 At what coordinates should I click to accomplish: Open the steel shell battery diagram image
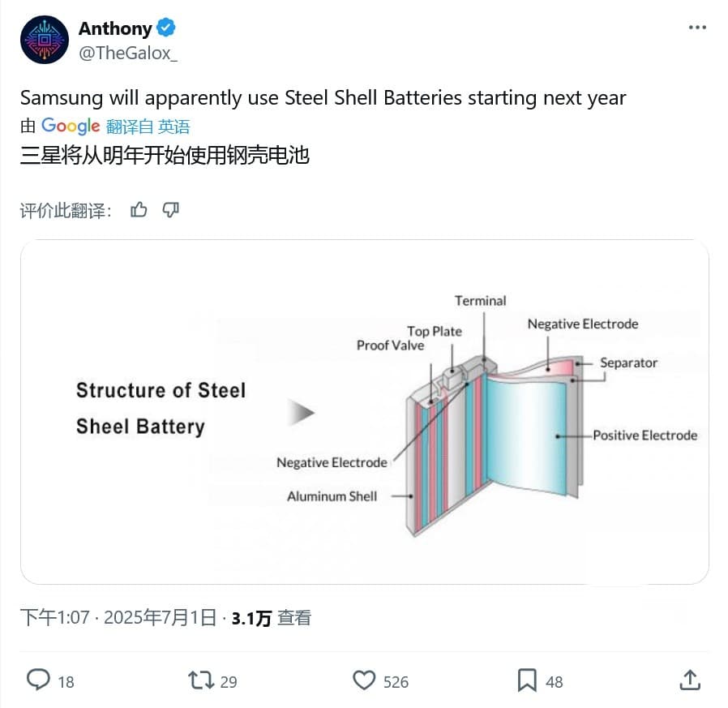pos(364,411)
